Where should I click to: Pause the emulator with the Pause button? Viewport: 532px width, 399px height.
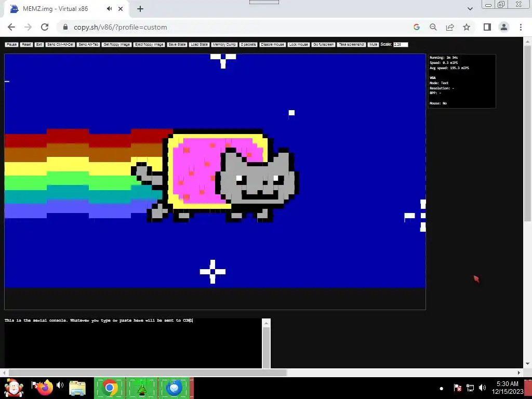11,45
